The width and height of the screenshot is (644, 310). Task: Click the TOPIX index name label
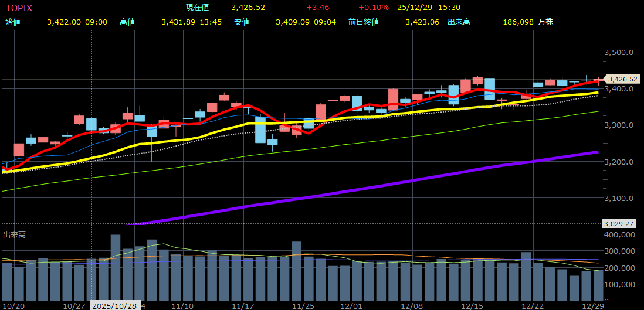(19, 8)
